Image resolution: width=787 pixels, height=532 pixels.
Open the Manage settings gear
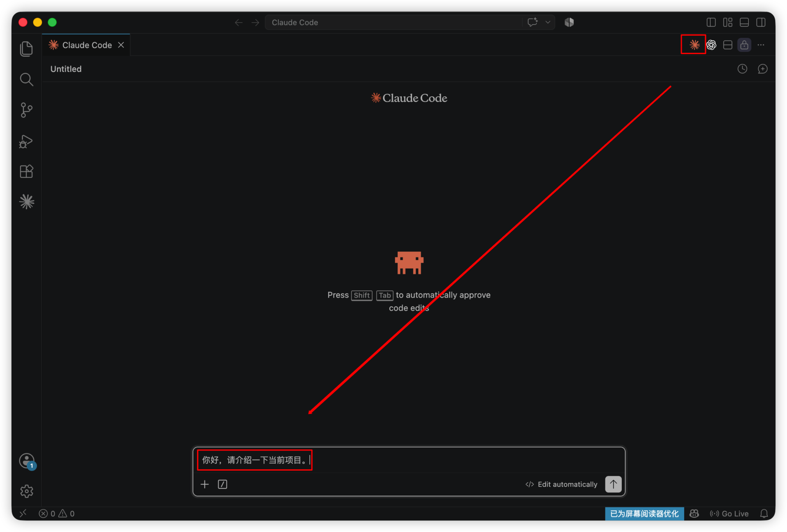click(x=27, y=491)
